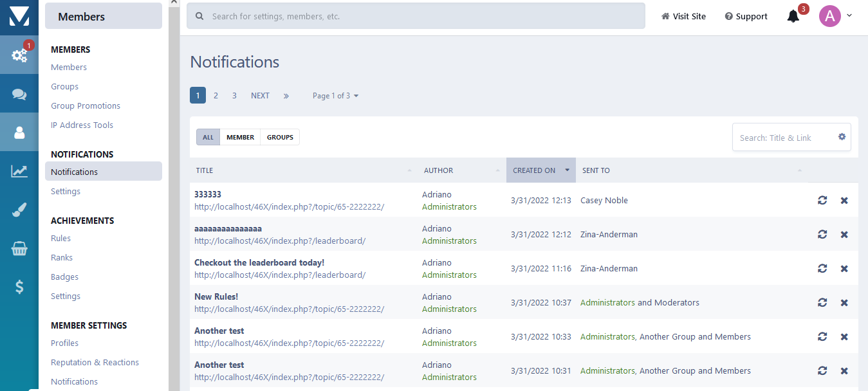Delete Checkout the leaderboard today! notification
Viewport: 868px width, 391px height.
pyautogui.click(x=844, y=269)
